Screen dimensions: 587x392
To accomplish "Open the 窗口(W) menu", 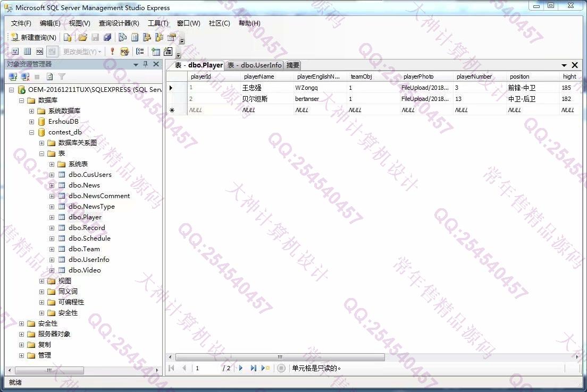I will coord(188,23).
